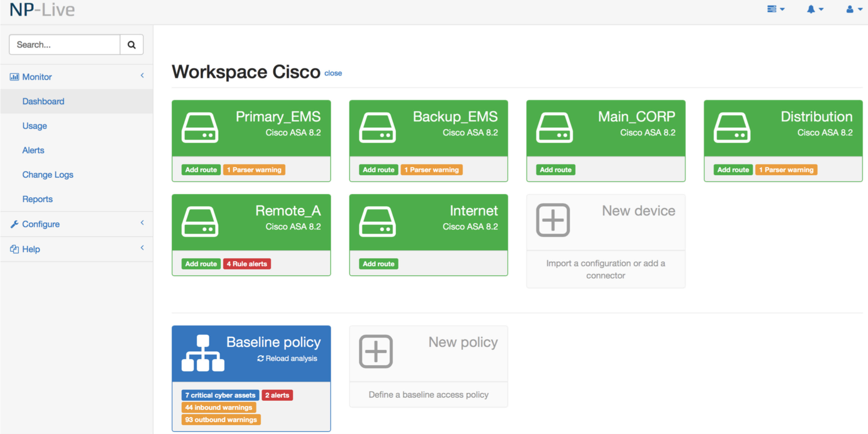Image resolution: width=868 pixels, height=434 pixels.
Task: Click the New policy plus icon
Action: tap(376, 352)
